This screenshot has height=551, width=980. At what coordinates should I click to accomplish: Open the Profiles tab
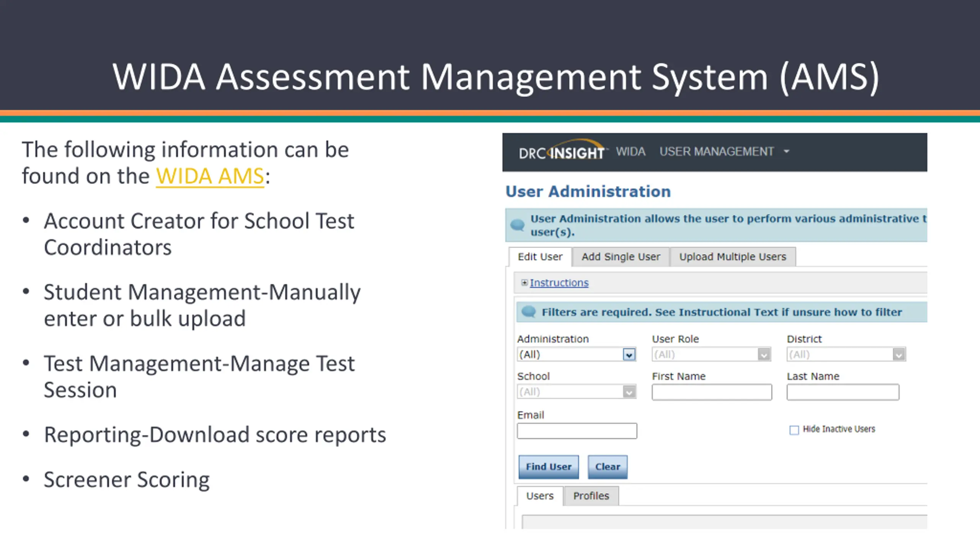[591, 496]
